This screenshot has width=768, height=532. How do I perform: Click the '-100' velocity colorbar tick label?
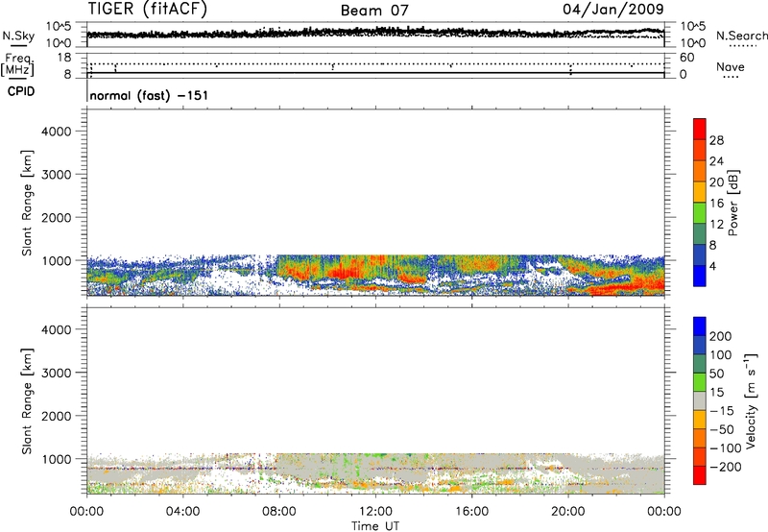[x=724, y=448]
